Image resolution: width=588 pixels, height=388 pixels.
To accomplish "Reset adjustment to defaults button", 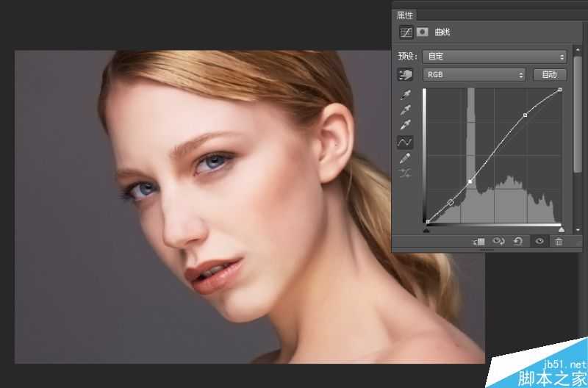I will tap(519, 241).
